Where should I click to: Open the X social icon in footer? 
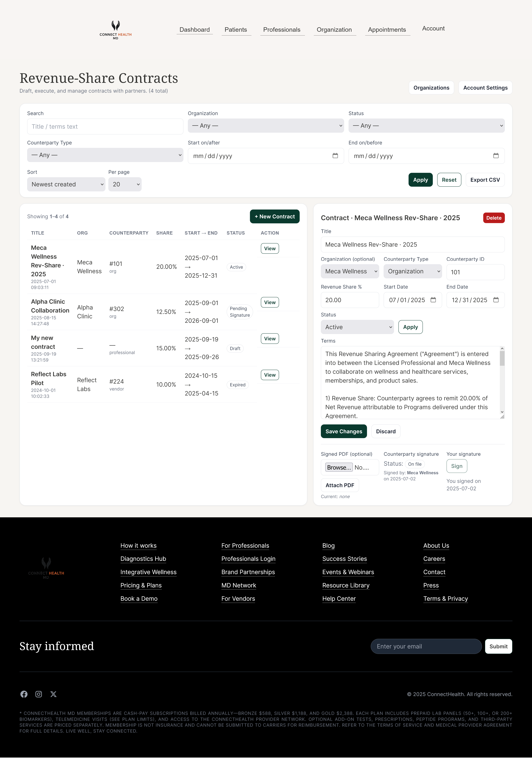click(x=53, y=694)
